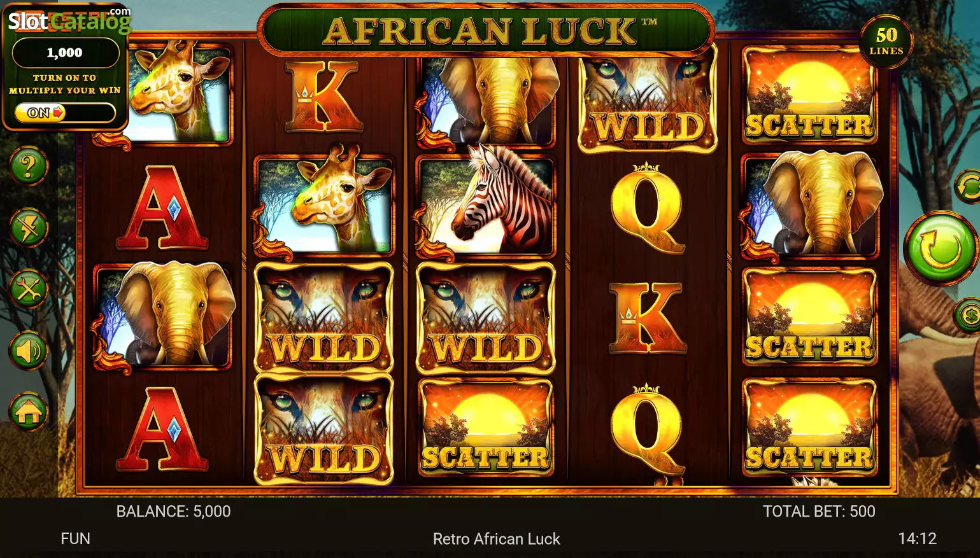This screenshot has height=558, width=980.
Task: Click the TOTAL BET: 500 label
Action: coord(819,511)
